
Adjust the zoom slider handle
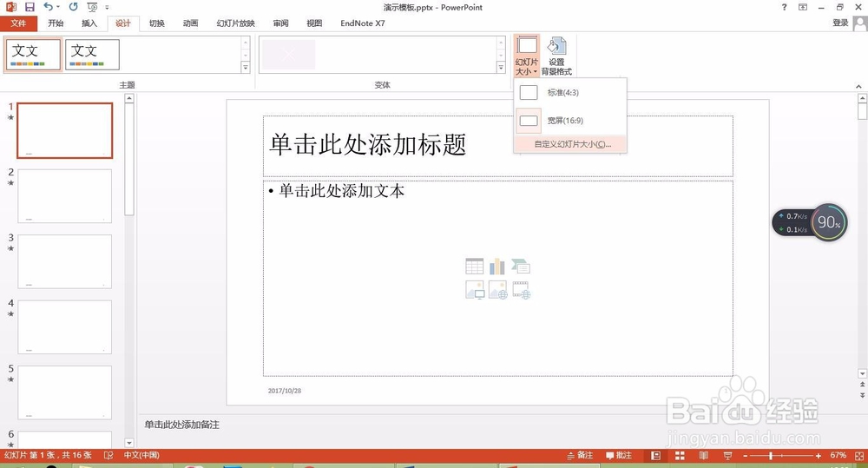point(770,455)
